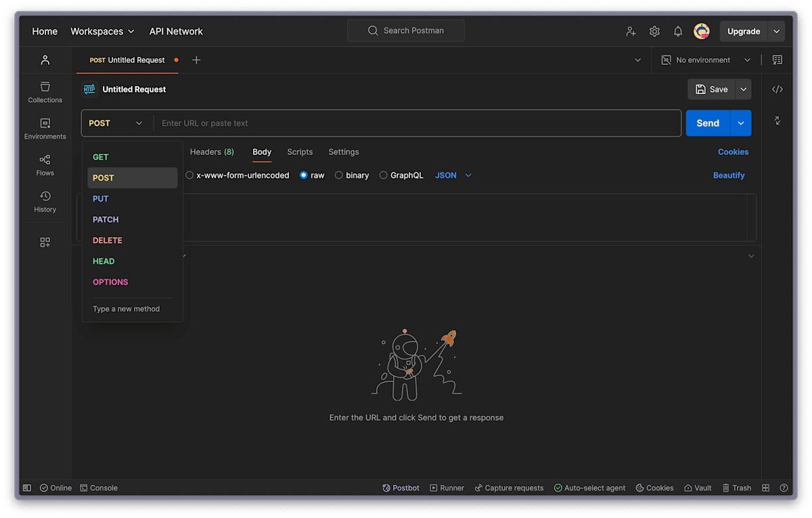This screenshot has width=812, height=518.
Task: Open the JSON body format dropdown
Action: 453,175
